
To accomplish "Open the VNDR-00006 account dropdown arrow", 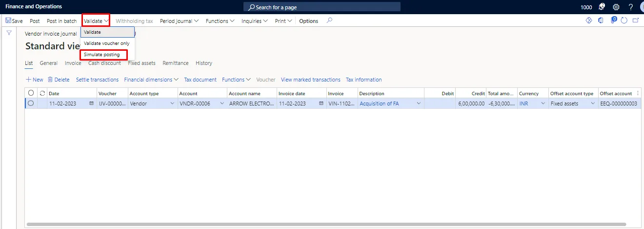I will coord(222,104).
